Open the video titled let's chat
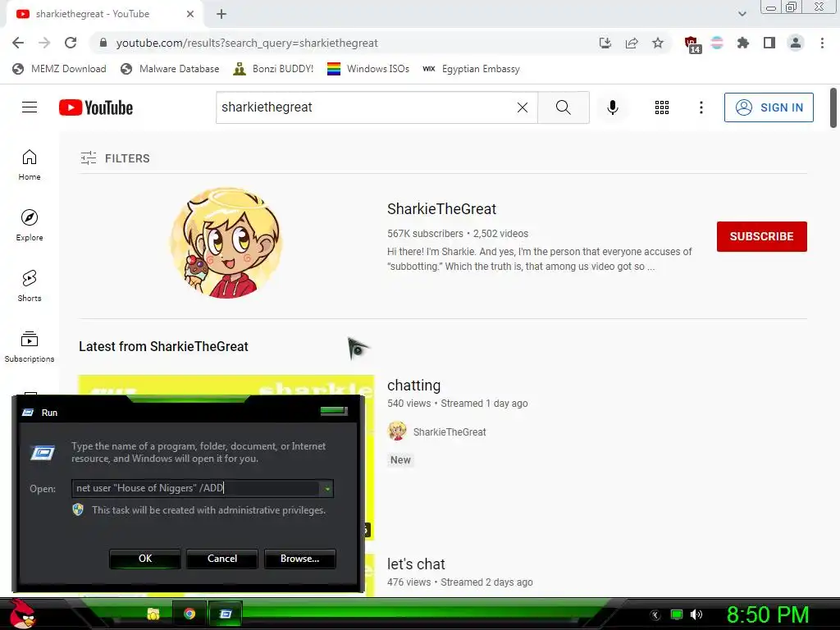The height and width of the screenshot is (630, 840). pos(416,564)
